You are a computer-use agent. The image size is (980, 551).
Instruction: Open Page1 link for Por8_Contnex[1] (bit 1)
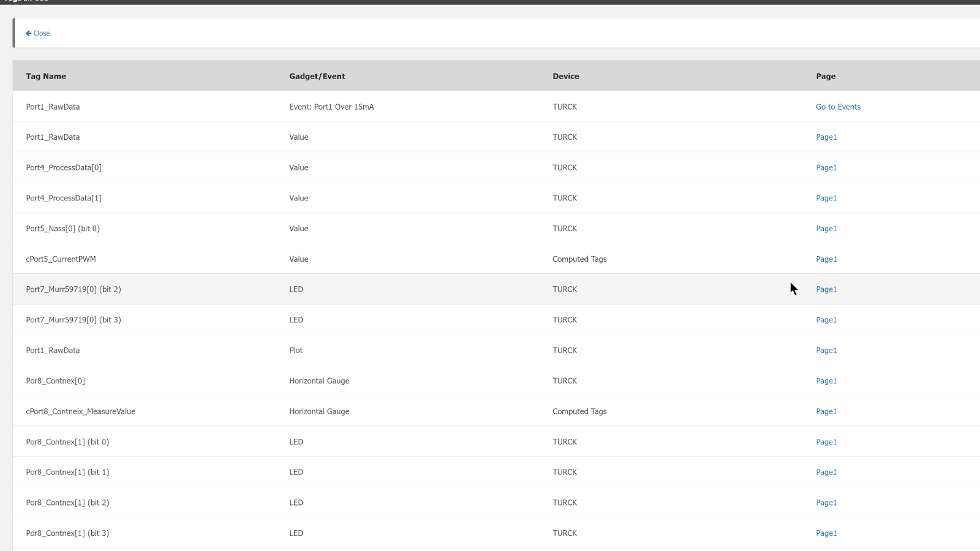[x=826, y=472]
